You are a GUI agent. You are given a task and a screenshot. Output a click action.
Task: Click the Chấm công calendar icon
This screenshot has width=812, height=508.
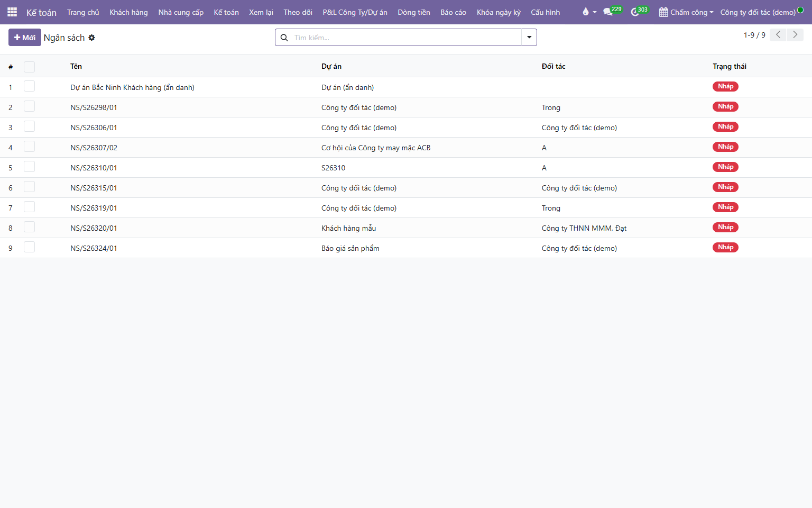pos(663,12)
